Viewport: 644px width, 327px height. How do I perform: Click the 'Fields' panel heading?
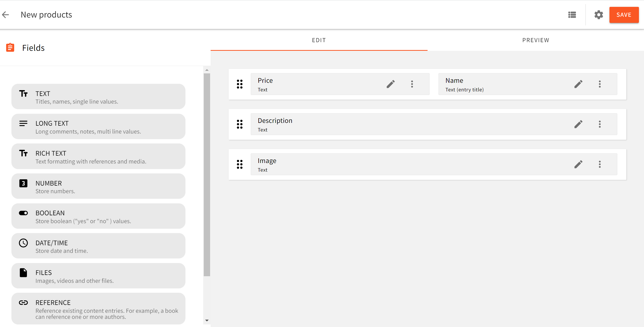pos(33,48)
